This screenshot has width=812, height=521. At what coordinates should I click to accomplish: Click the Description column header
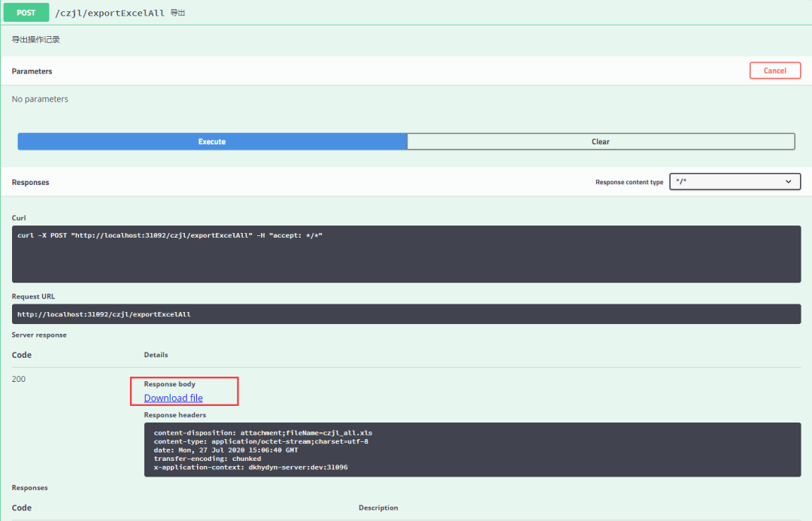click(378, 507)
